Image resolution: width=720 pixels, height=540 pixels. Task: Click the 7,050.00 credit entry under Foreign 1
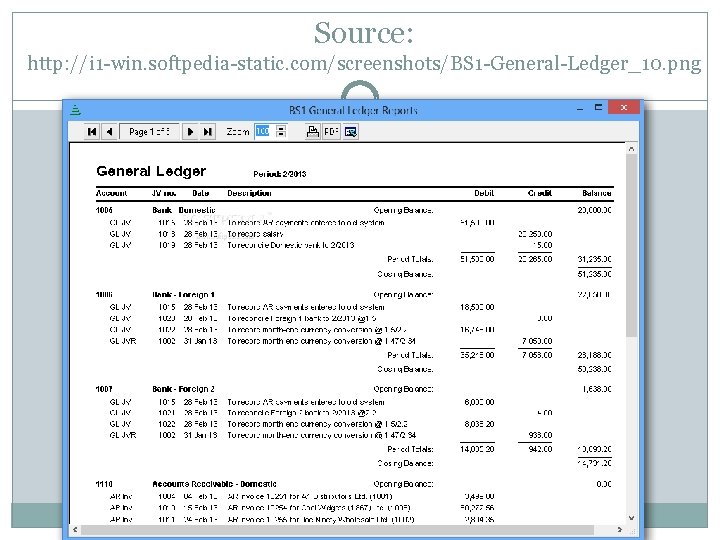tap(537, 341)
